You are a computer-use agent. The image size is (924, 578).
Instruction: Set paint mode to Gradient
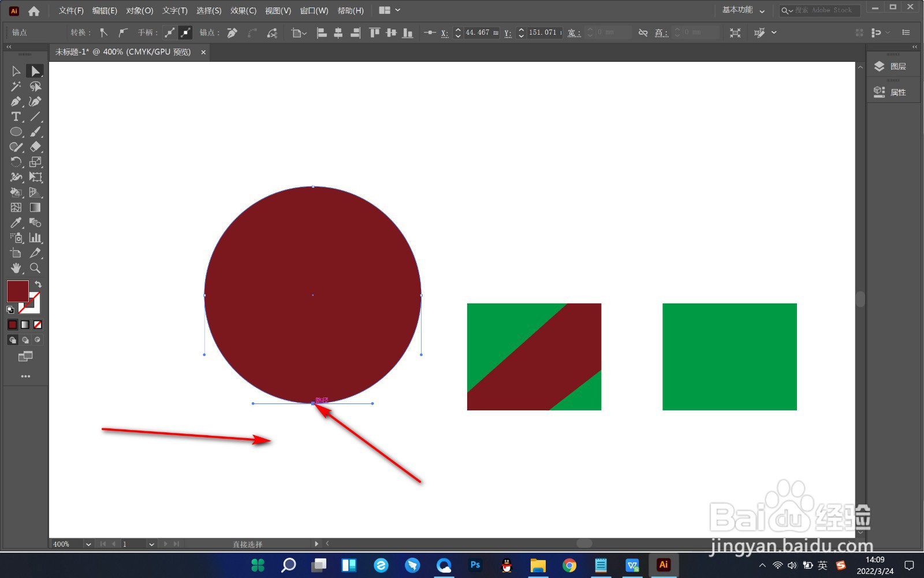click(x=25, y=325)
